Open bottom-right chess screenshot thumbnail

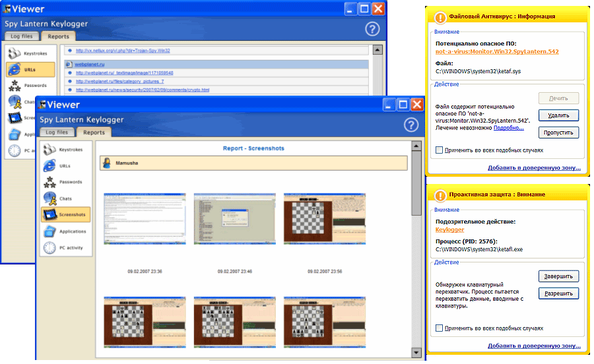tap(325, 322)
